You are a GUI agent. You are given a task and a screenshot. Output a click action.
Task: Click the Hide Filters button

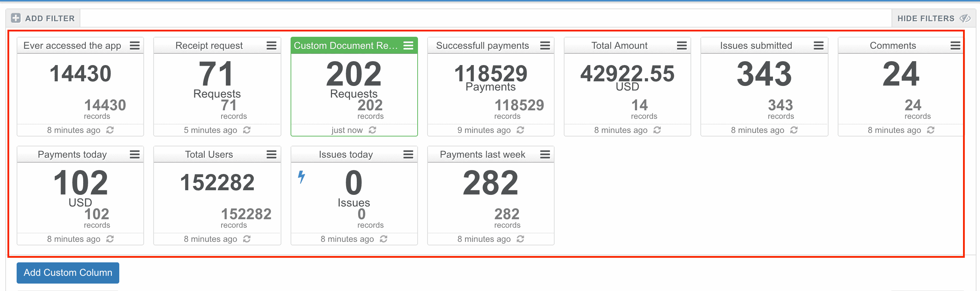tap(934, 18)
